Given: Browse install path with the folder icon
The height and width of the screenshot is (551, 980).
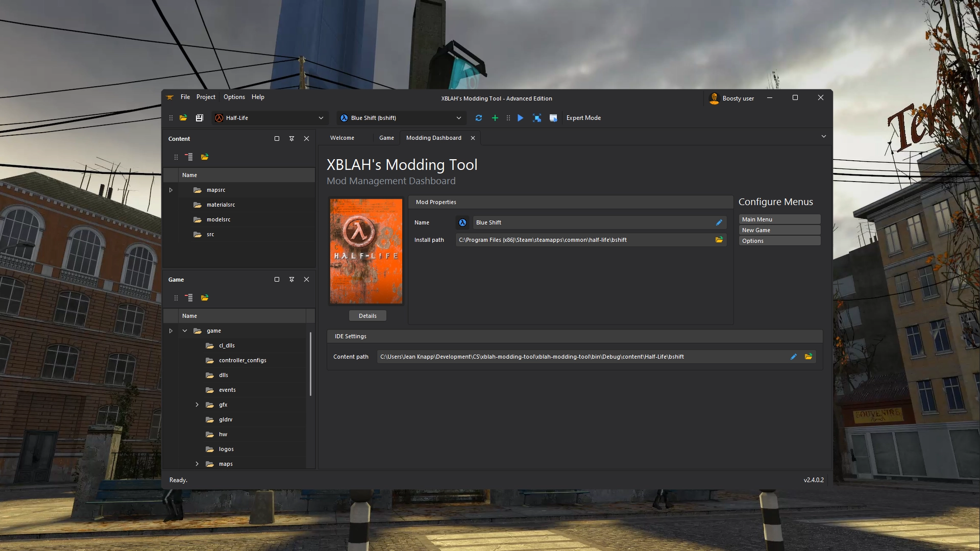Looking at the screenshot, I should click(x=719, y=240).
